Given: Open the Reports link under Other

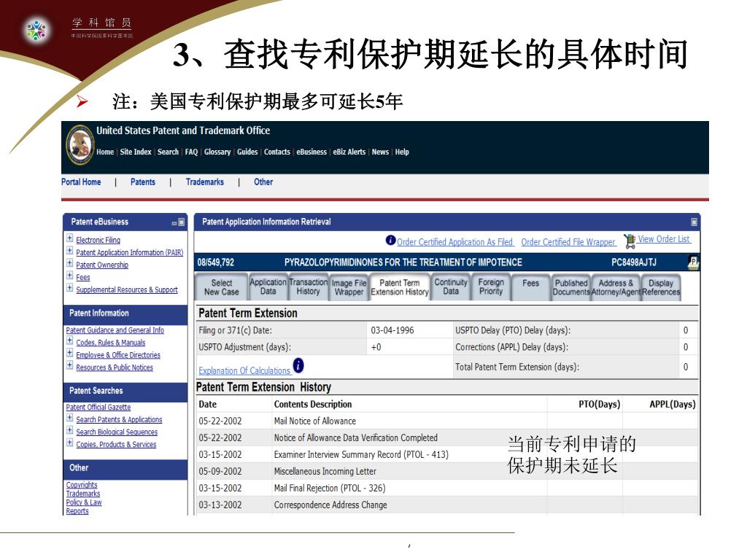Looking at the screenshot, I should [77, 510].
